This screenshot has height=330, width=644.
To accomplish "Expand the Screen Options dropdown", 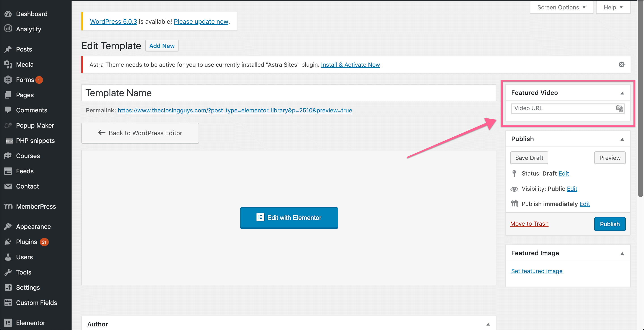I will tap(561, 7).
